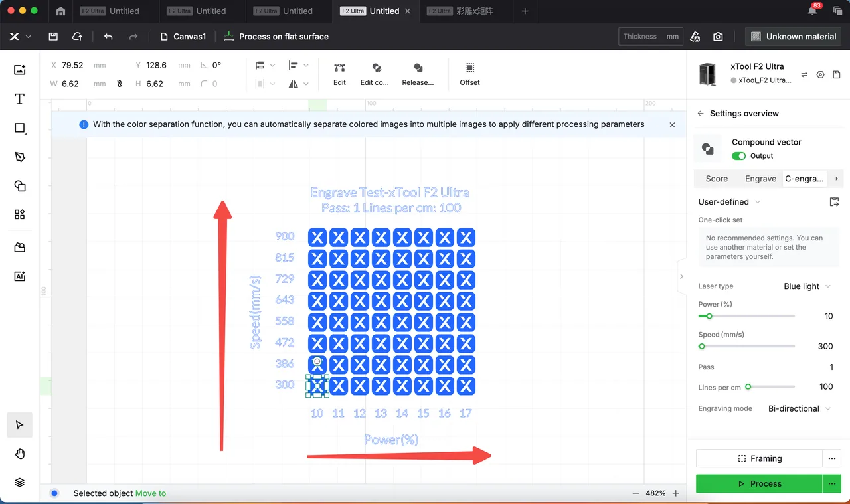Click the green Process button

tap(759, 484)
